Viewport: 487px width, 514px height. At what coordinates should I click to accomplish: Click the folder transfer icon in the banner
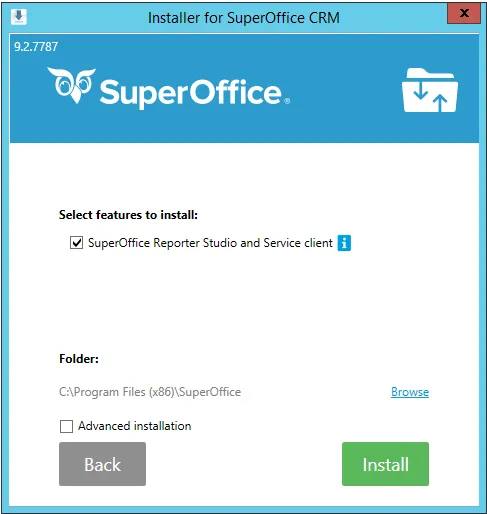(430, 90)
